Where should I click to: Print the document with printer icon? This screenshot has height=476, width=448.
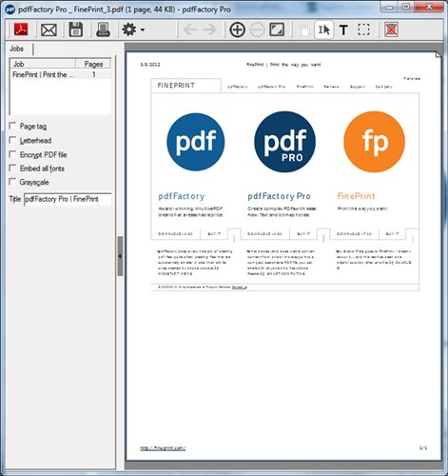click(103, 30)
